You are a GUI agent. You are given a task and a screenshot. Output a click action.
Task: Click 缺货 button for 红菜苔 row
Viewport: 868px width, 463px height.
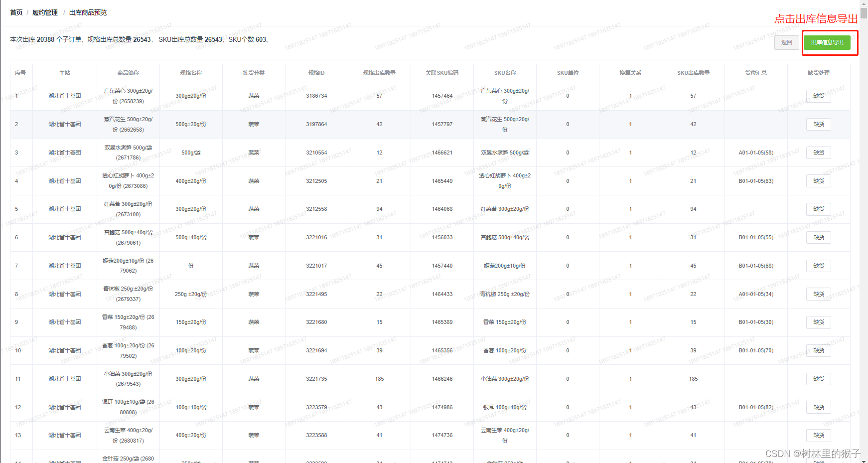point(819,209)
